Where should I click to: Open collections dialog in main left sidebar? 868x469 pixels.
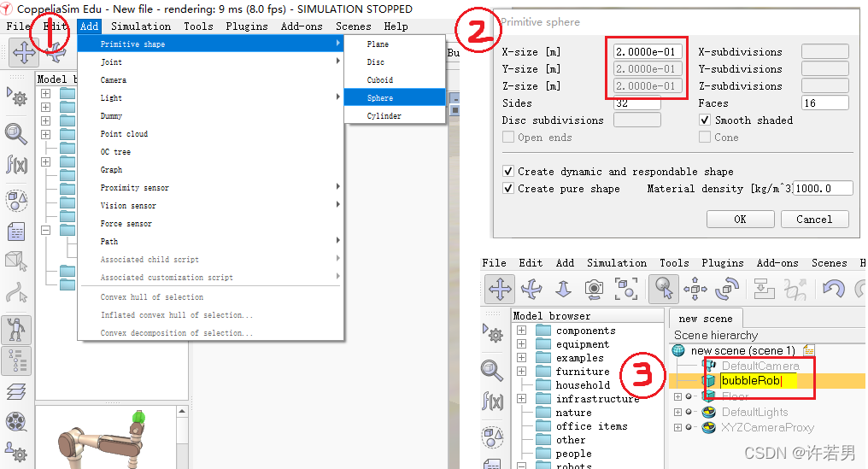[16, 201]
